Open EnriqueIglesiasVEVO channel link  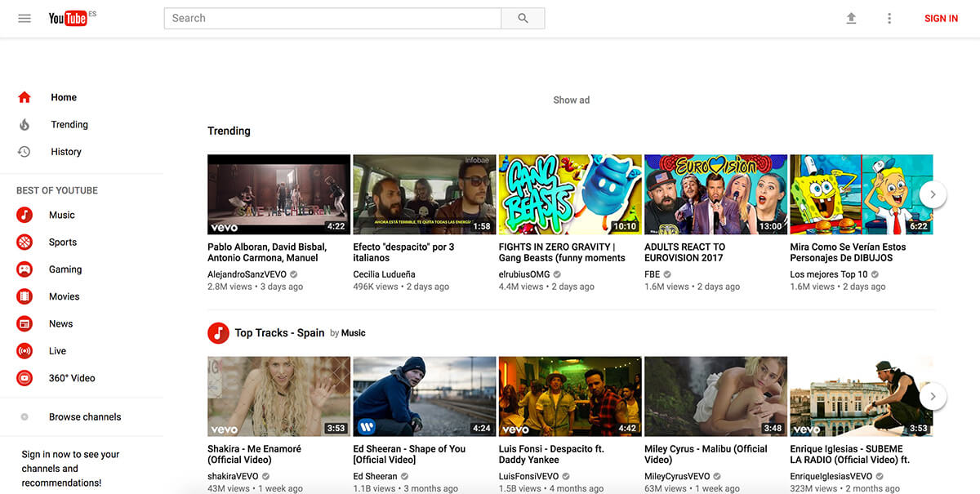831,476
